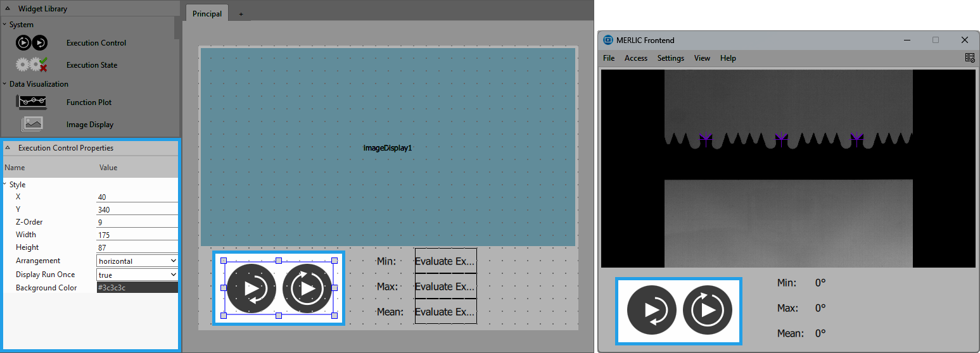Click the Width value field
The width and height of the screenshot is (980, 353).
[x=137, y=235]
